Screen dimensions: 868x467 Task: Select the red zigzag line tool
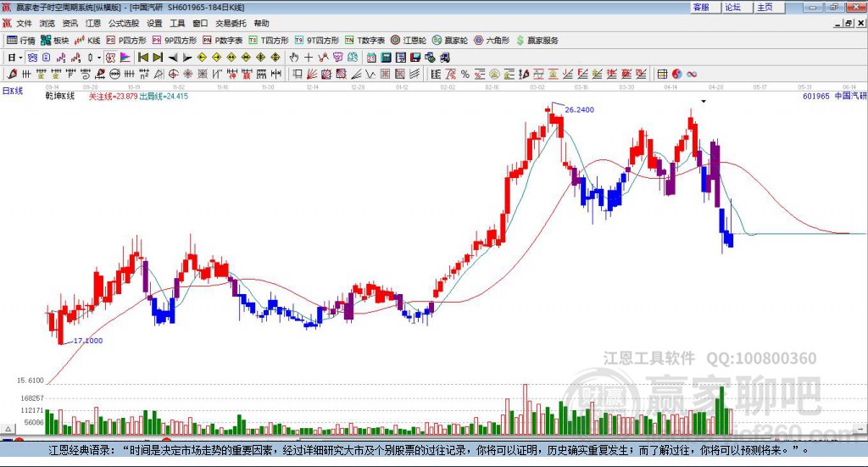pyautogui.click(x=323, y=58)
